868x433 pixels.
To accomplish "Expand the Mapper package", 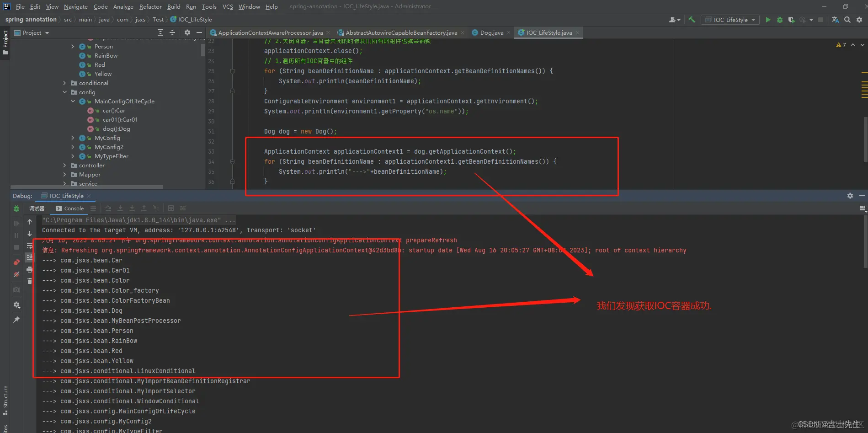I will click(x=64, y=175).
